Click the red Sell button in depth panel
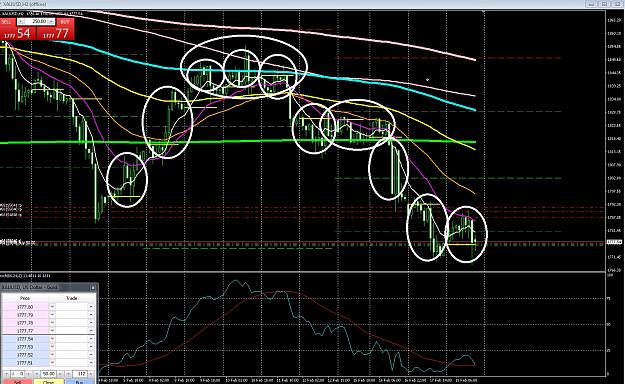625x384 pixels. click(17, 382)
